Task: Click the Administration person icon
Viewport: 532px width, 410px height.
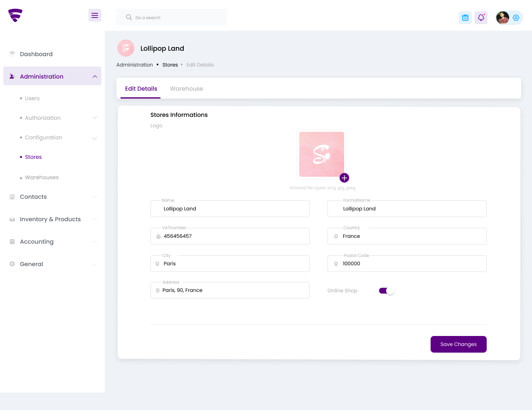Action: [x=12, y=77]
